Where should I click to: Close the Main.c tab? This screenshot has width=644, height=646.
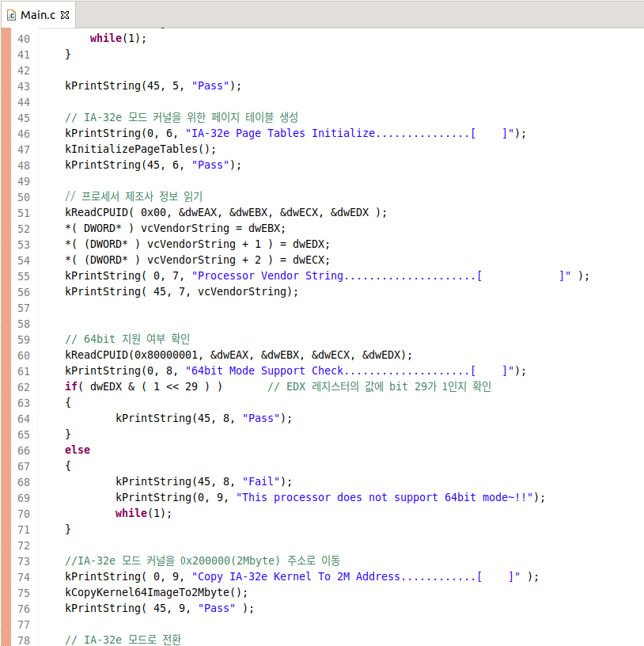[65, 15]
